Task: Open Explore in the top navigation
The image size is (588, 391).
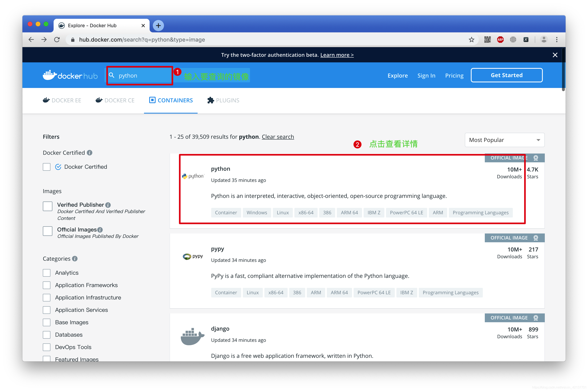Action: (397, 75)
